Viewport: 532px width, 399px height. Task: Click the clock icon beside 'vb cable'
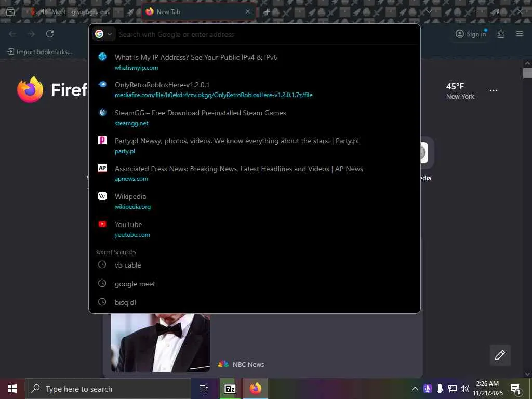[x=102, y=264]
